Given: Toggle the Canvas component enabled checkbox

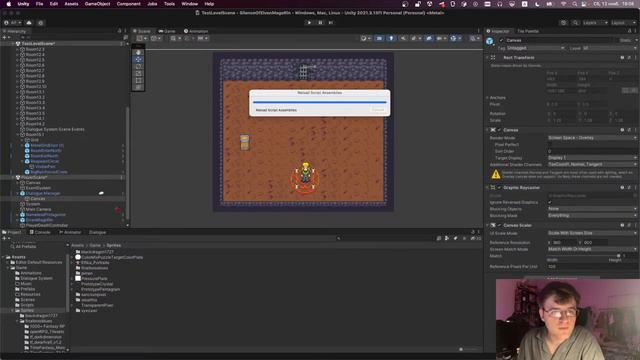Looking at the screenshot, I should 499,130.
